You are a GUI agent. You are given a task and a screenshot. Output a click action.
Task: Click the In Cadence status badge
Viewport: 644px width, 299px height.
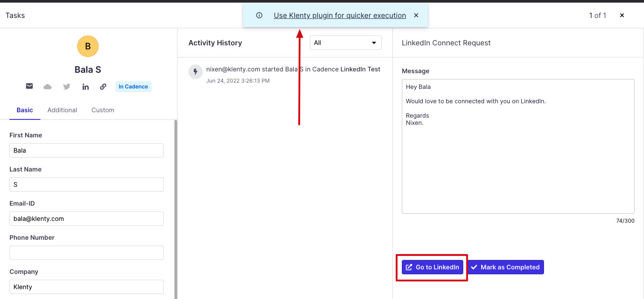click(133, 87)
